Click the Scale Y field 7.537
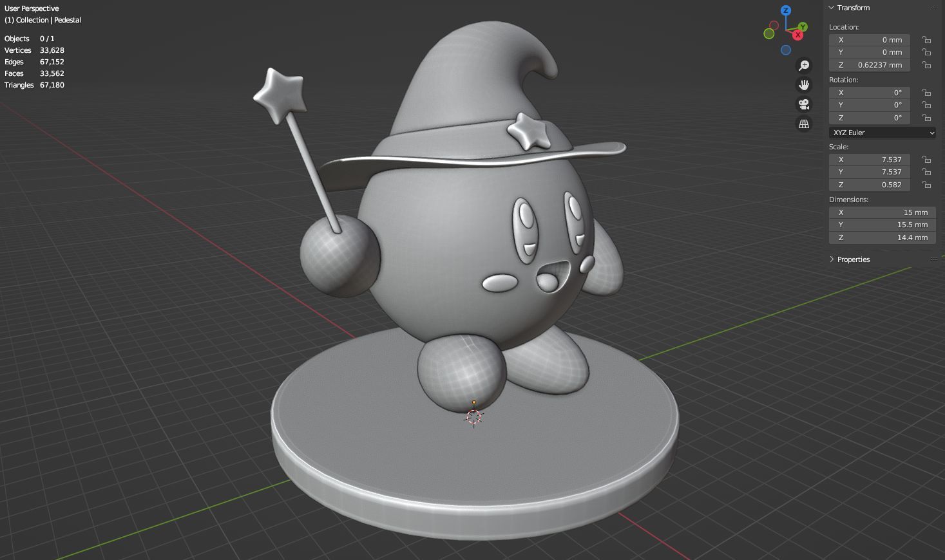Screen dimensions: 945x560 870,172
